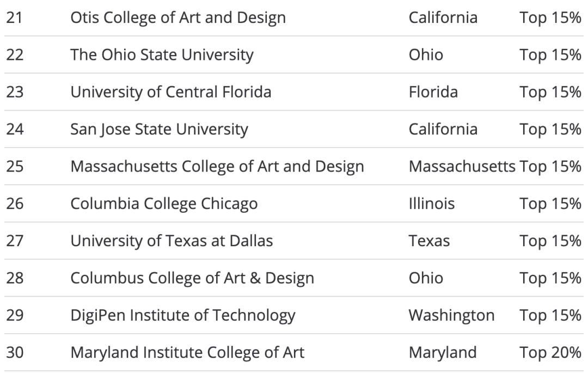Select University of Texas at Dallas

(x=171, y=241)
